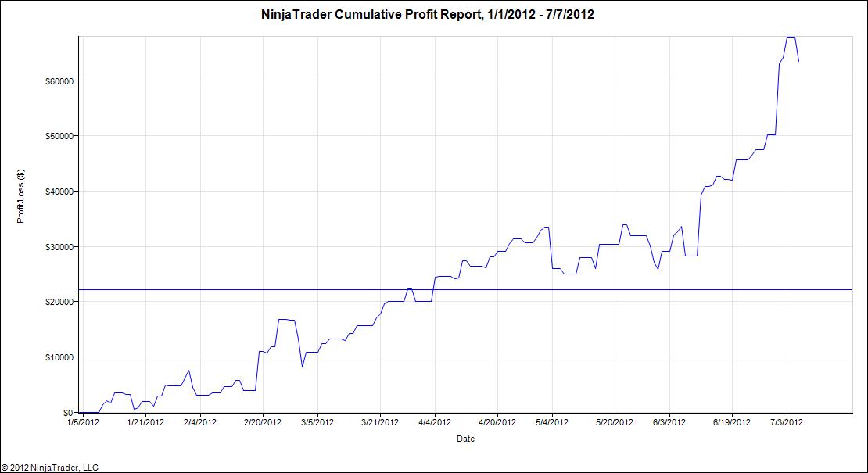Viewport: 868px width, 473px height.
Task: Click the '$10000' y-axis label
Action: pos(61,357)
